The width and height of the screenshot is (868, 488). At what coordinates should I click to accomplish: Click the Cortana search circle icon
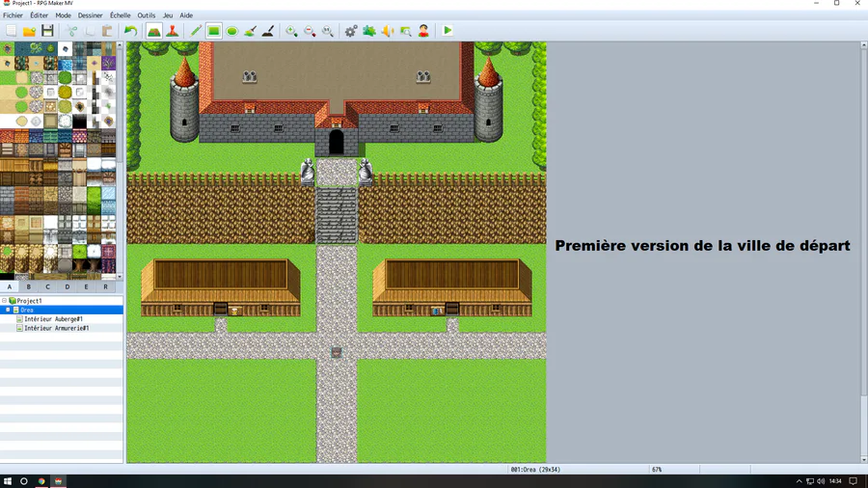pos(24,481)
